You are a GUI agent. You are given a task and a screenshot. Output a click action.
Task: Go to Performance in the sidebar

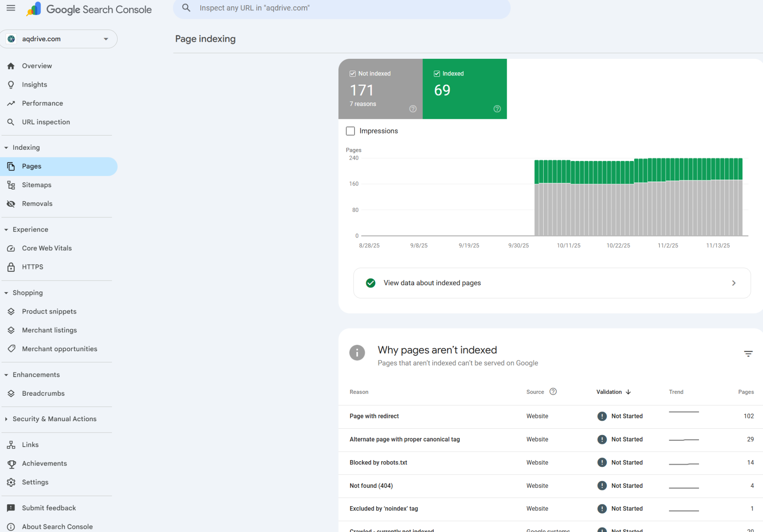tap(42, 103)
